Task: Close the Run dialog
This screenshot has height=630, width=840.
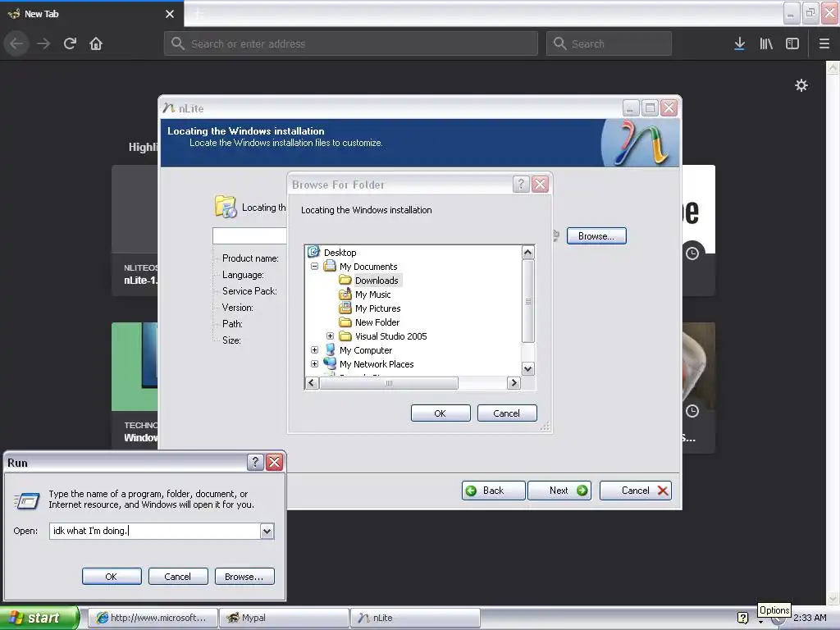Action: (x=274, y=462)
